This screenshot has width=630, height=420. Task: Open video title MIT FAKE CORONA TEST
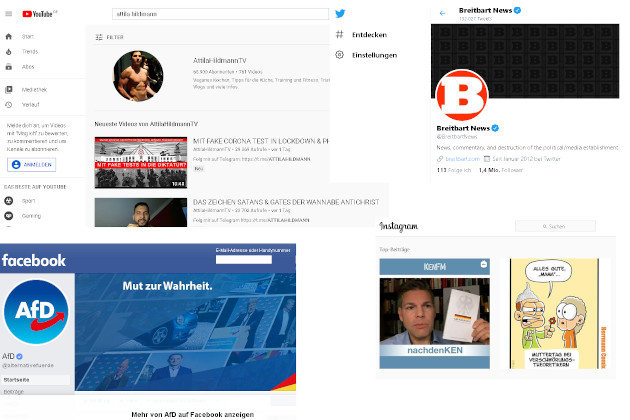[x=260, y=141]
